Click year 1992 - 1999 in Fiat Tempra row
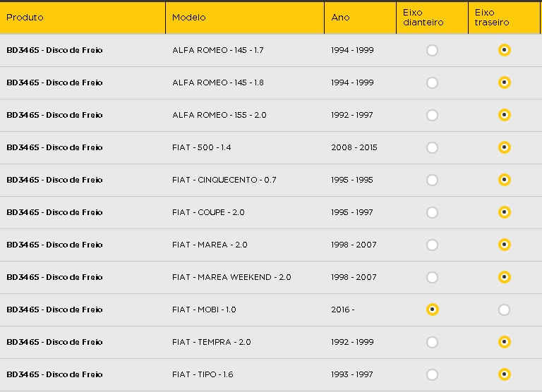This screenshot has height=392, width=542. [x=352, y=342]
